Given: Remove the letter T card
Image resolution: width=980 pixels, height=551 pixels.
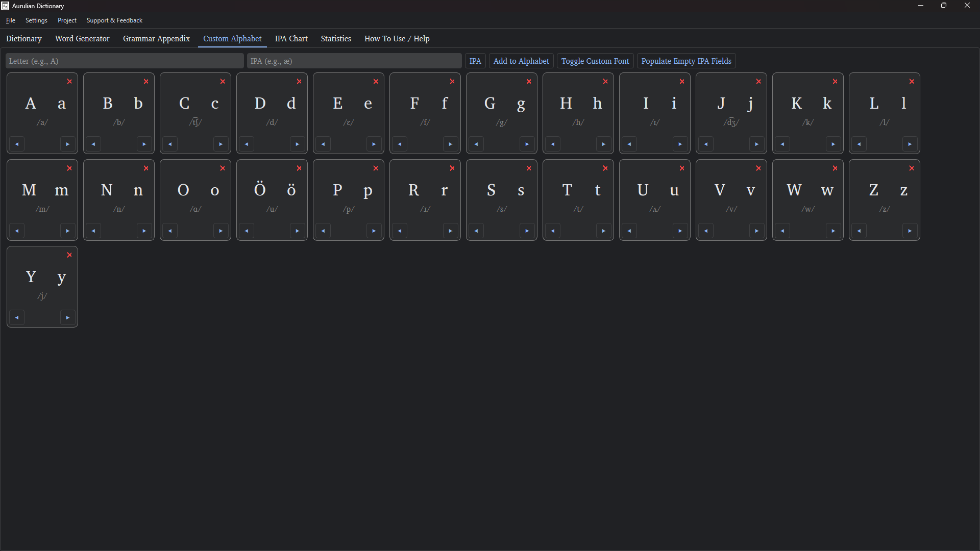Looking at the screenshot, I should 605,168.
